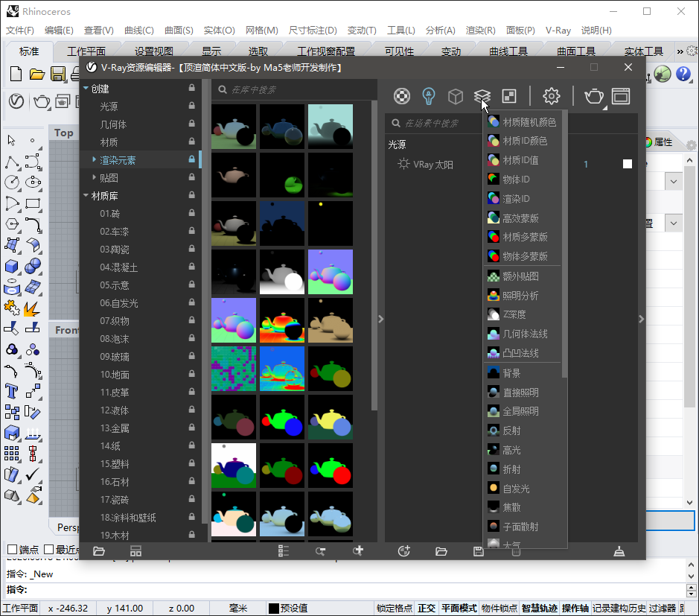This screenshot has height=616, width=699.
Task: Click the add asset icon in asset list footer
Action: pyautogui.click(x=404, y=551)
